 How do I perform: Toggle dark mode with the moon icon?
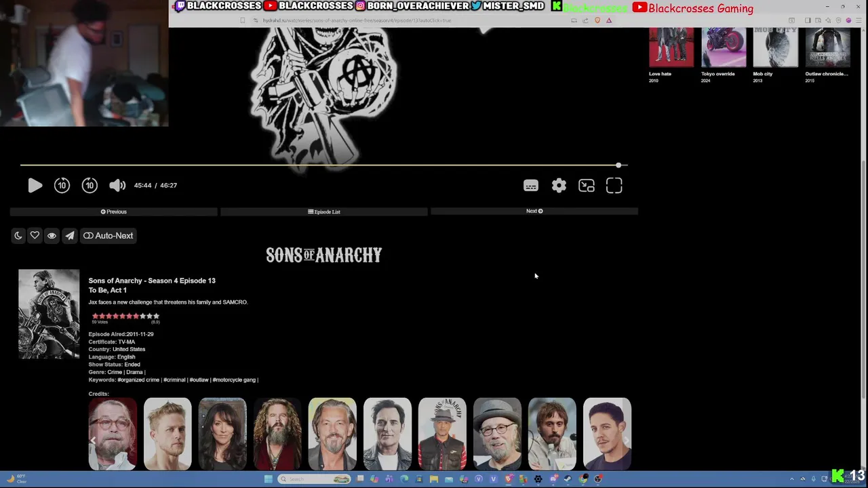point(18,235)
